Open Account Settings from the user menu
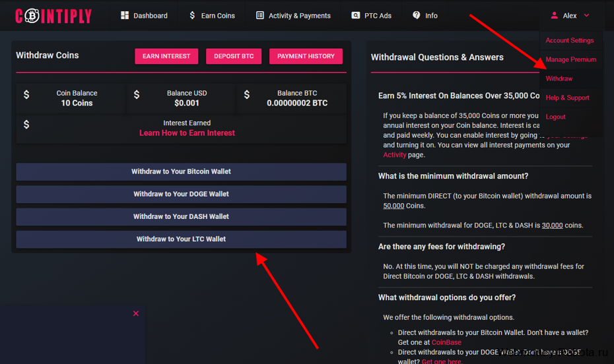The width and height of the screenshot is (614, 364). [x=569, y=40]
